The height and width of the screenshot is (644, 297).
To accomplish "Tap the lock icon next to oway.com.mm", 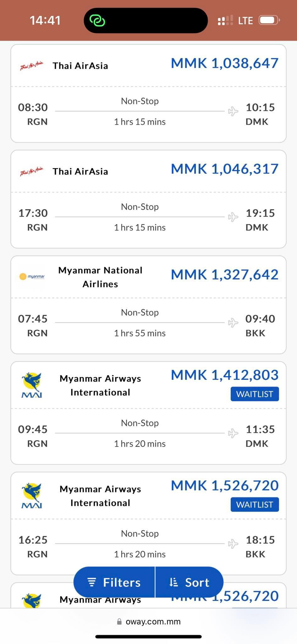I will coord(119,622).
